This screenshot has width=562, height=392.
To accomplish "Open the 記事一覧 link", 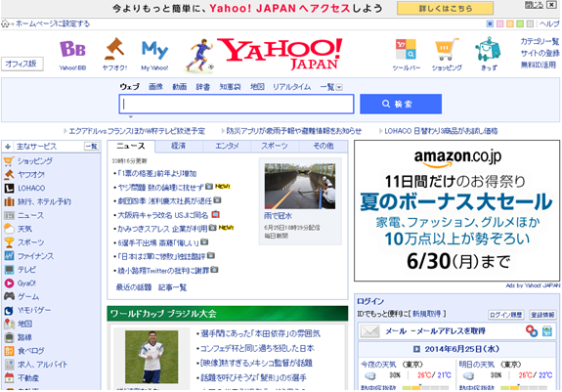I will click(x=172, y=287).
